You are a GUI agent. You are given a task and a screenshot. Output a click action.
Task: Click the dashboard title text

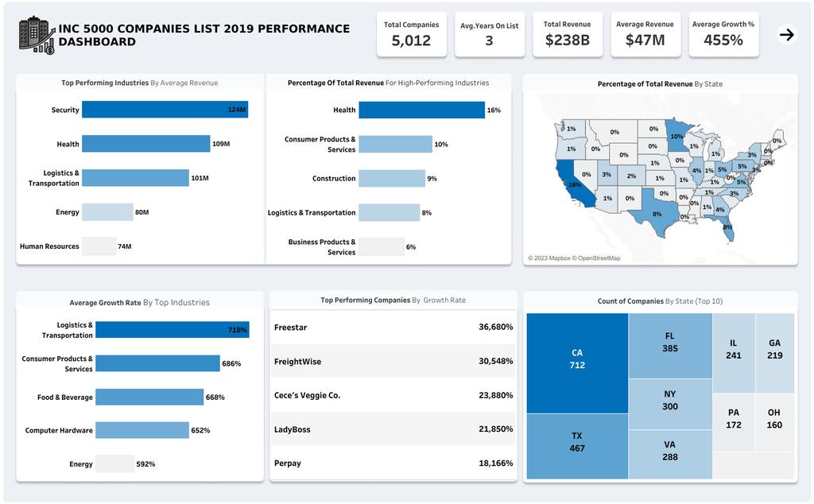pos(204,35)
